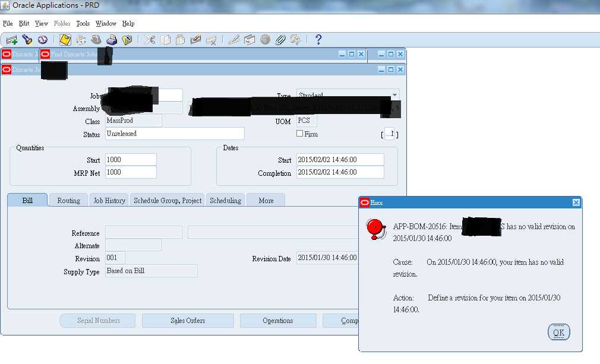Open the greyed-out Folder menu
The height and width of the screenshot is (364, 600).
pyautogui.click(x=62, y=23)
